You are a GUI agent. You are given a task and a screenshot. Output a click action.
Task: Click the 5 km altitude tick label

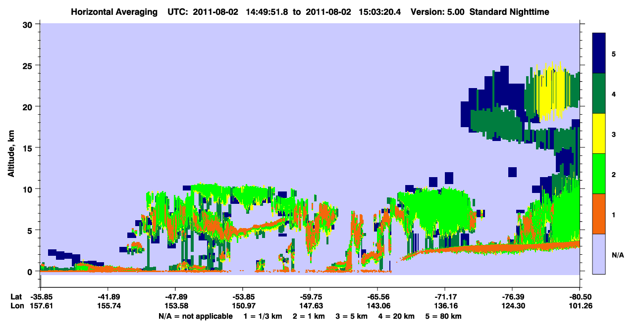[31, 230]
